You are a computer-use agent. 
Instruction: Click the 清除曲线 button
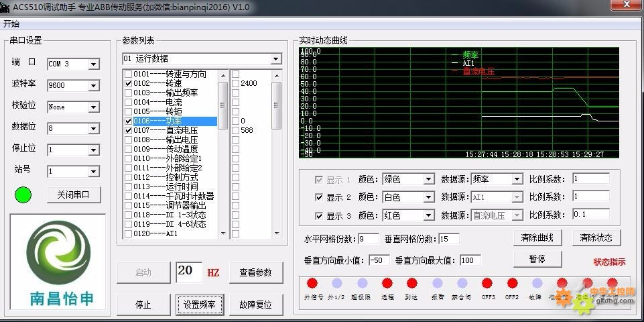point(537,237)
